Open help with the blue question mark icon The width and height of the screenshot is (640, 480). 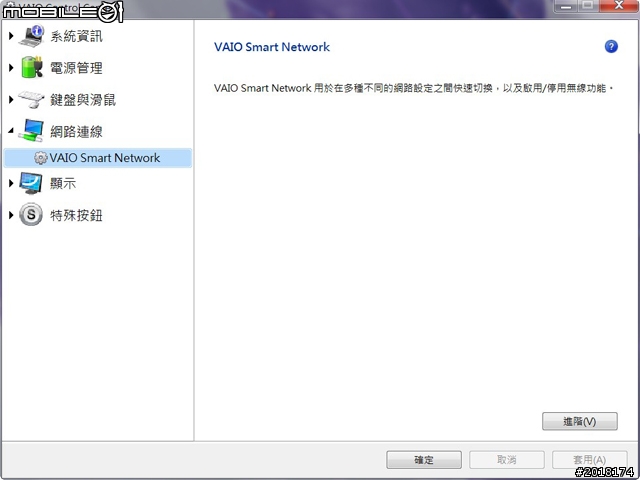pyautogui.click(x=611, y=47)
